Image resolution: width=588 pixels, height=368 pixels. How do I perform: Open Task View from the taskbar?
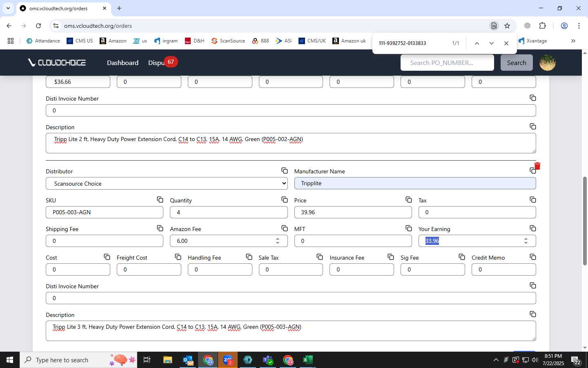pyautogui.click(x=147, y=360)
